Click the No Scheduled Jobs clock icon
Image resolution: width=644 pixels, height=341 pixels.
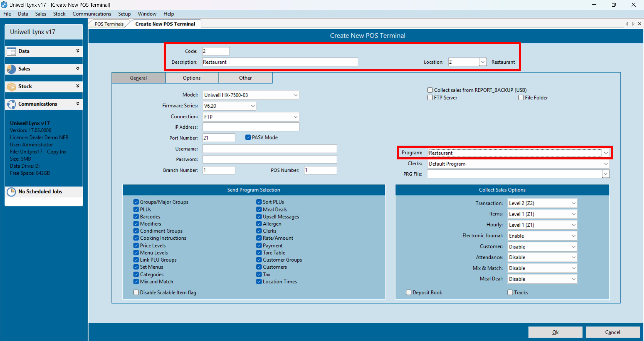click(11, 192)
